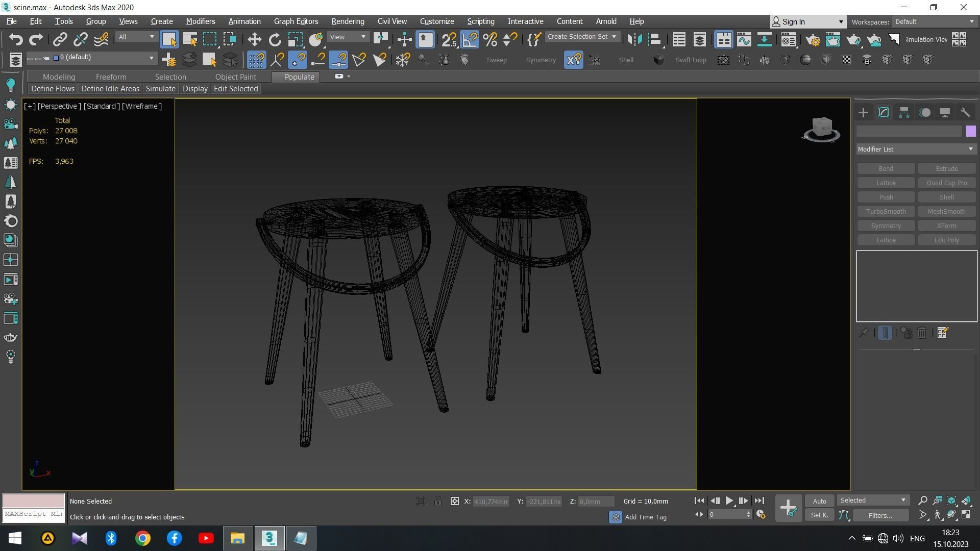Viewport: 980px width, 551px height.
Task: Toggle Window/Crossing selection mode
Action: click(x=230, y=40)
